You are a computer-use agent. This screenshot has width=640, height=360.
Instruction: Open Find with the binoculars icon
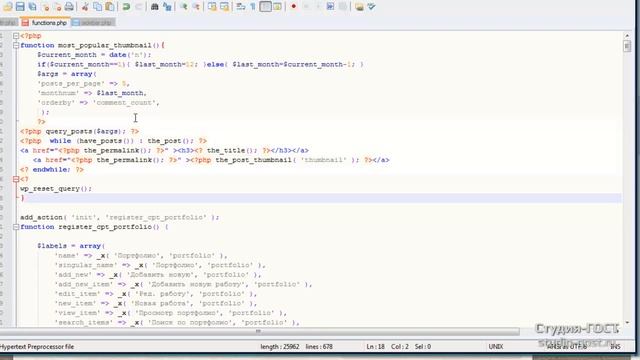tap(155, 7)
